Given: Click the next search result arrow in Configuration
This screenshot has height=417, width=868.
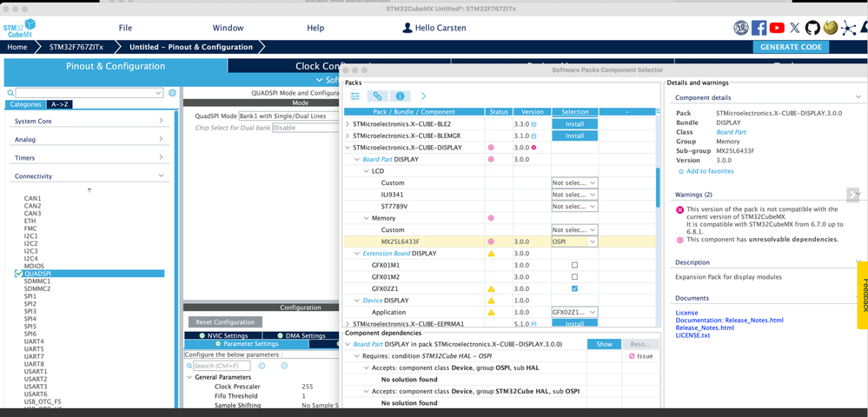Looking at the screenshot, I should (x=284, y=366).
